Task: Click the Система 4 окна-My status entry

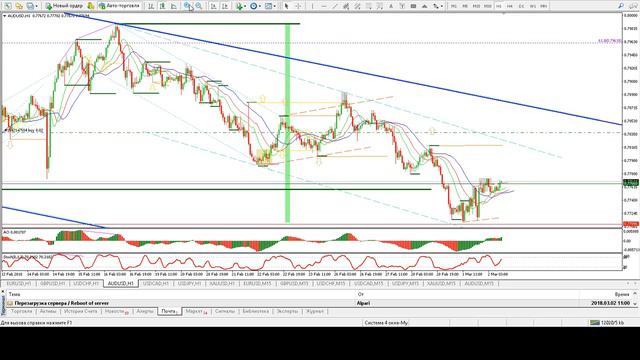Action: 386,323
